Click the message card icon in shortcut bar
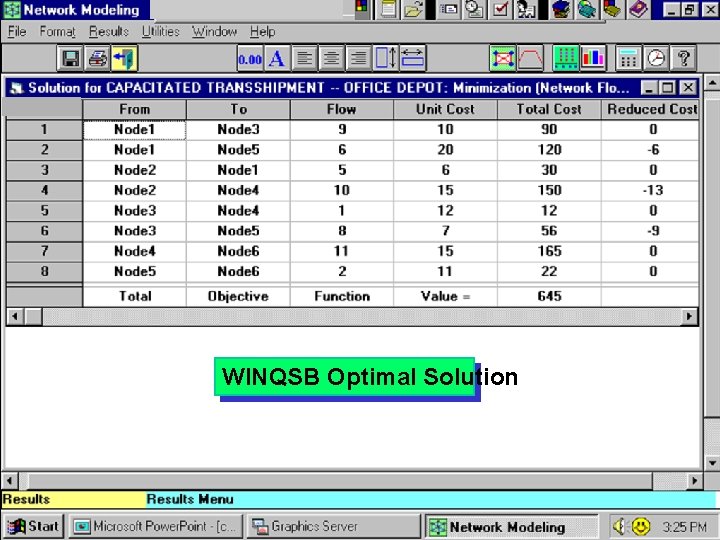 (x=449, y=9)
